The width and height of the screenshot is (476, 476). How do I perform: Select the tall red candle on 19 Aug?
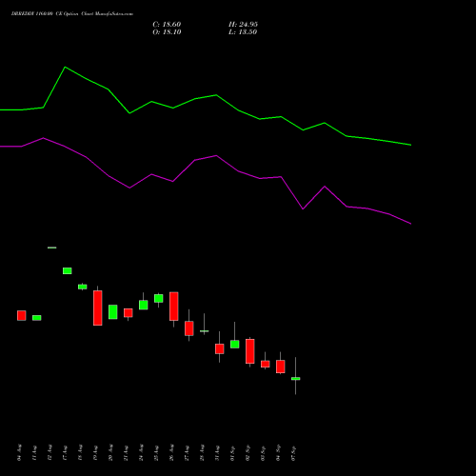pos(98,307)
